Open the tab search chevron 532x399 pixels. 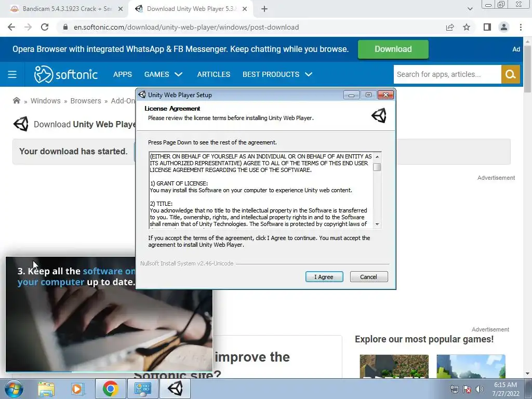tap(470, 9)
